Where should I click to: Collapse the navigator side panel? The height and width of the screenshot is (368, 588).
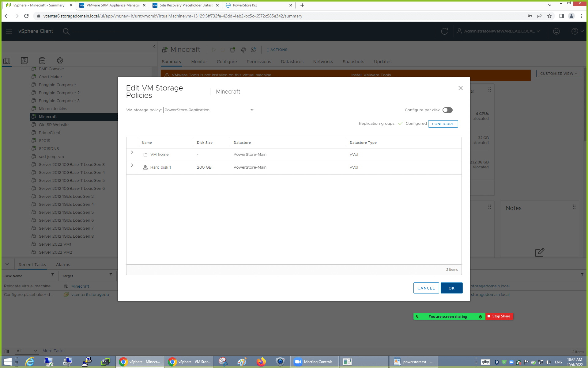pos(154,46)
